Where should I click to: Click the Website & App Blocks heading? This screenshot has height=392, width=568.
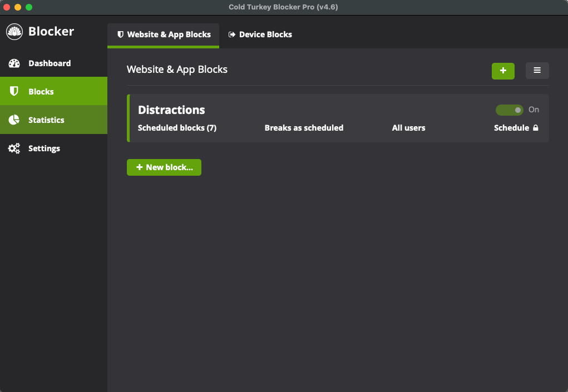pos(177,70)
